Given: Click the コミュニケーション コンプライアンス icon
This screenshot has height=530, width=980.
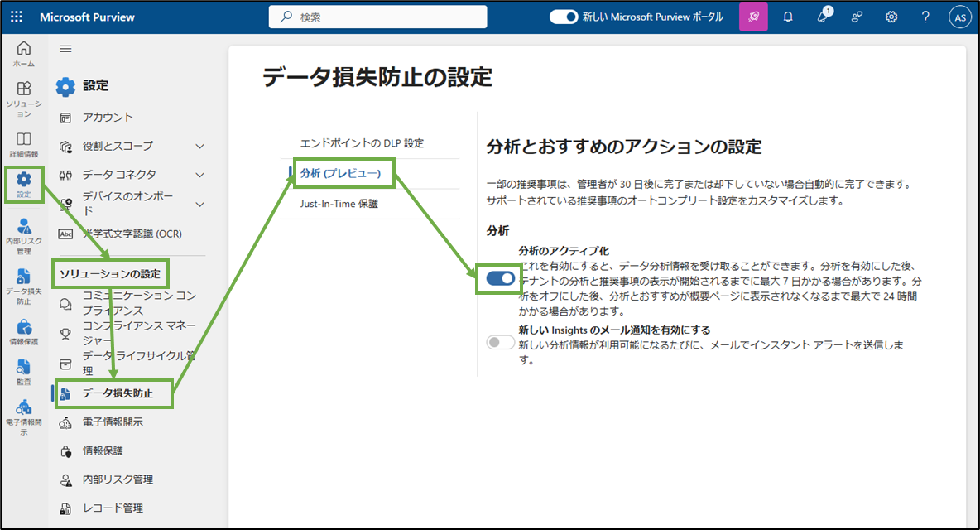Looking at the screenshot, I should [65, 304].
